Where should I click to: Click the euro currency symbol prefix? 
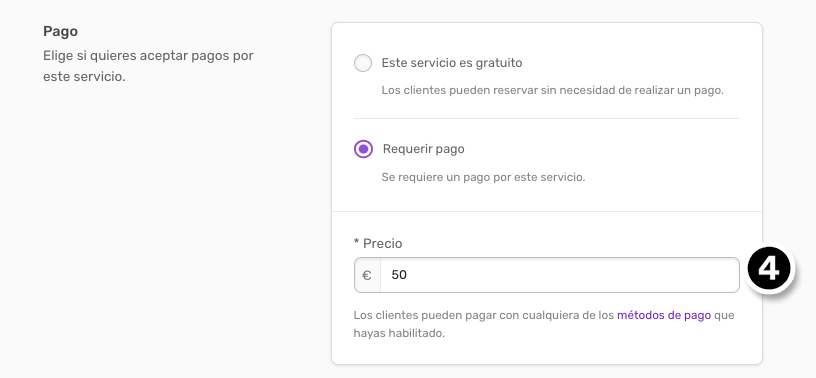click(x=367, y=275)
